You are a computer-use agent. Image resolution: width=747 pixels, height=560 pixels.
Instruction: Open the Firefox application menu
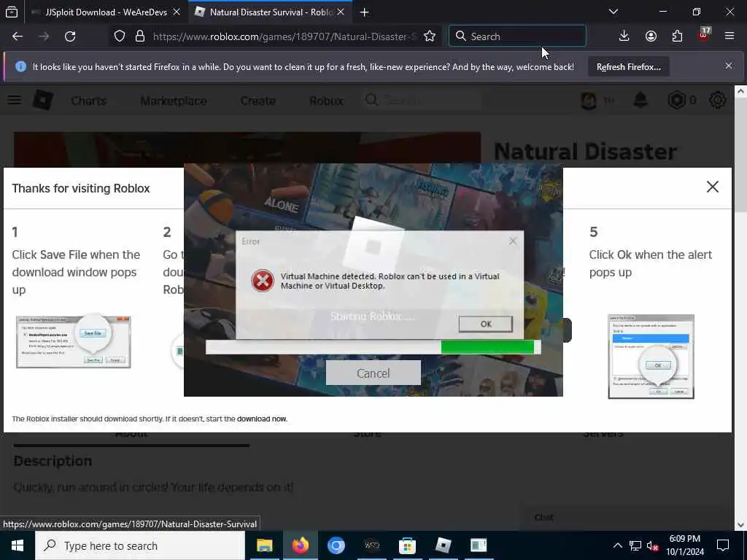point(729,36)
